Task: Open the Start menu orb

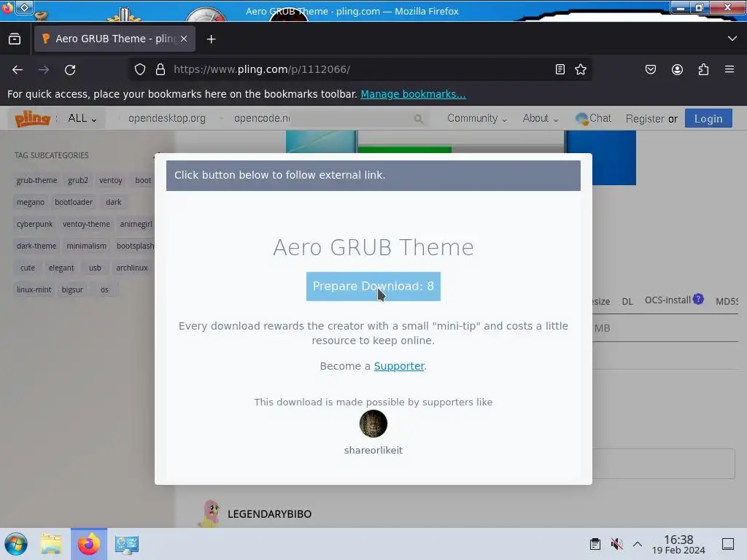Action: pos(16,544)
